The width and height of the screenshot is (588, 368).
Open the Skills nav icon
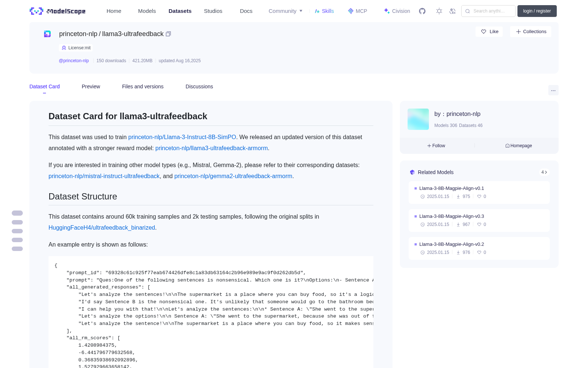(317, 11)
